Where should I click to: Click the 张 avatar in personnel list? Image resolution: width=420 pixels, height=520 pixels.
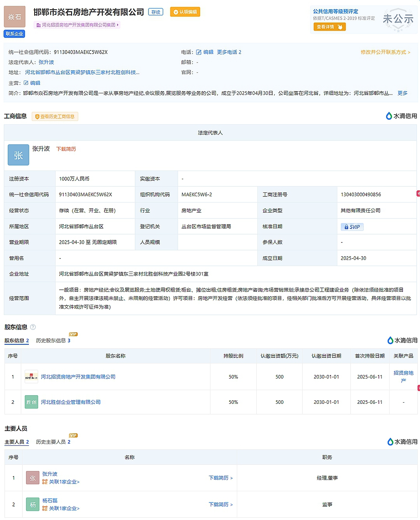coord(33,478)
